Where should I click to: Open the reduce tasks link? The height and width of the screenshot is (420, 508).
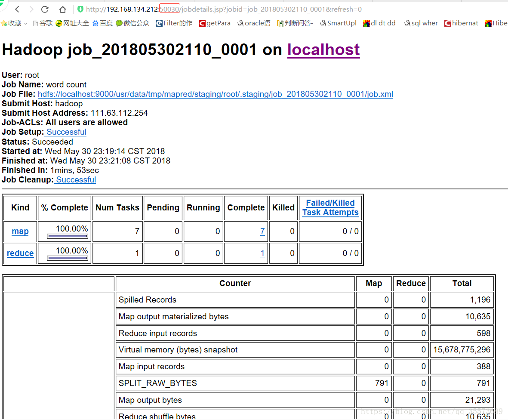(20, 253)
